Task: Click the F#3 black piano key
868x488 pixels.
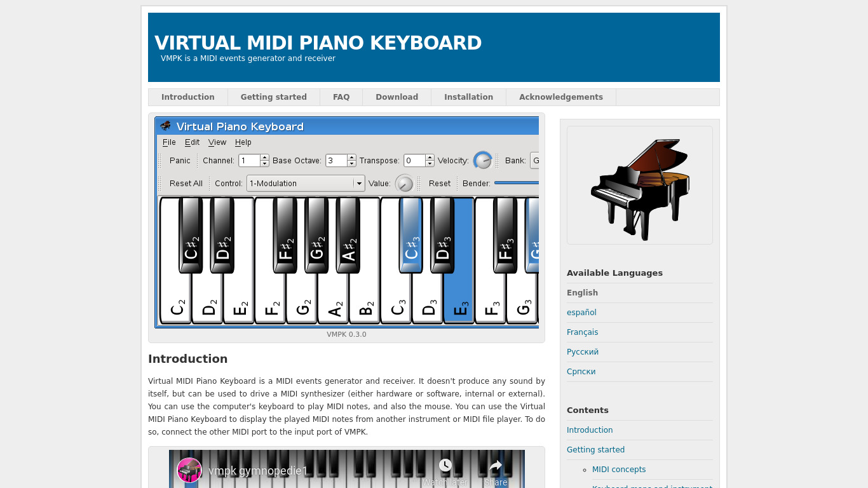Action: 505,235
